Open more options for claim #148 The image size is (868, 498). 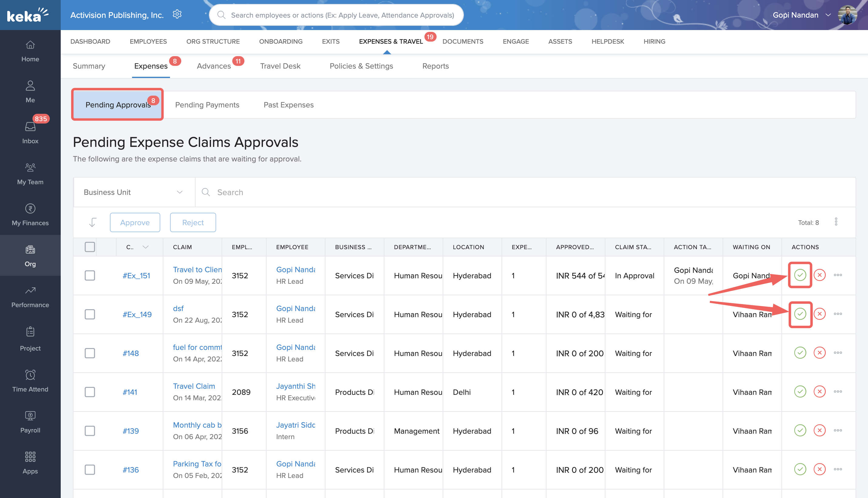pos(838,353)
